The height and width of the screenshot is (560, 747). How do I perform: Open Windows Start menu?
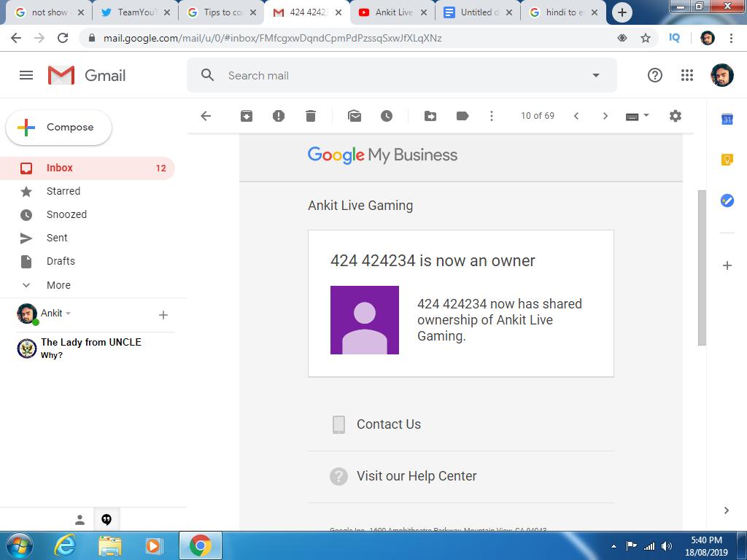point(19,545)
